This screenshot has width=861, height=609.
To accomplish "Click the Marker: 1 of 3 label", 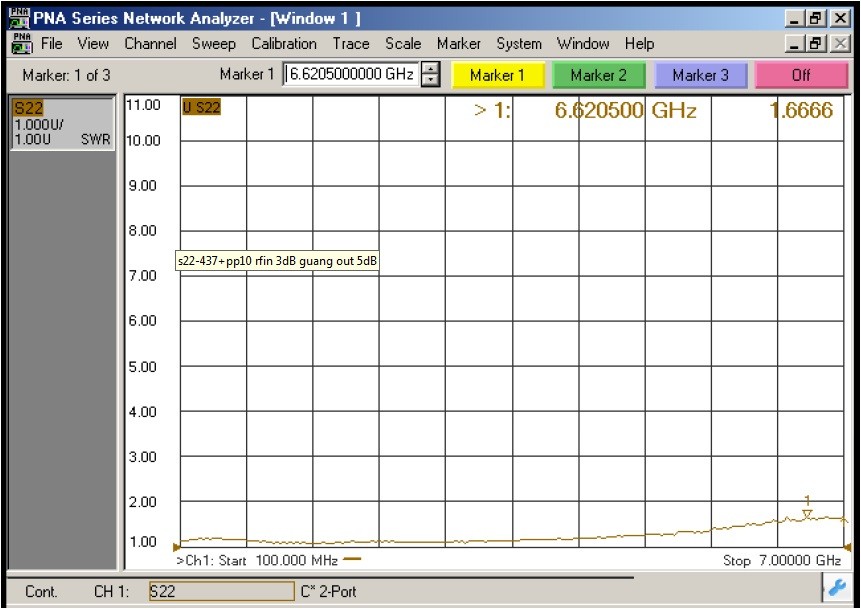I will click(x=66, y=75).
